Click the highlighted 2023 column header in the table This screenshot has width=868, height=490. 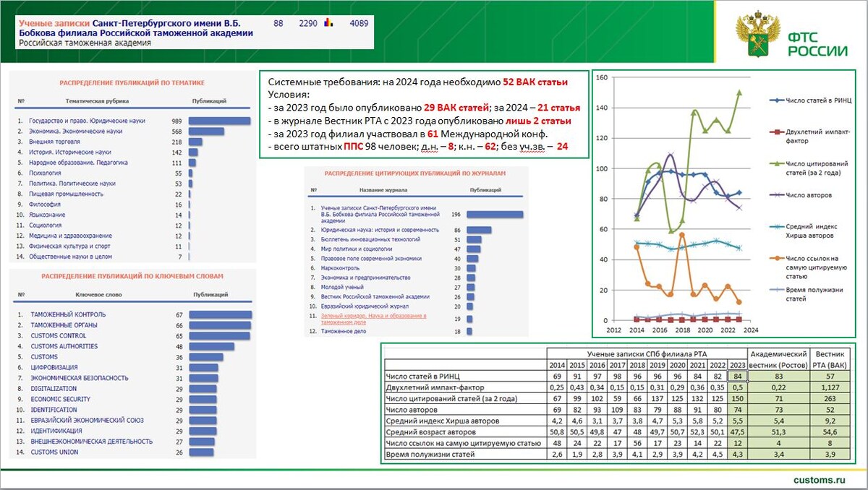click(x=737, y=364)
